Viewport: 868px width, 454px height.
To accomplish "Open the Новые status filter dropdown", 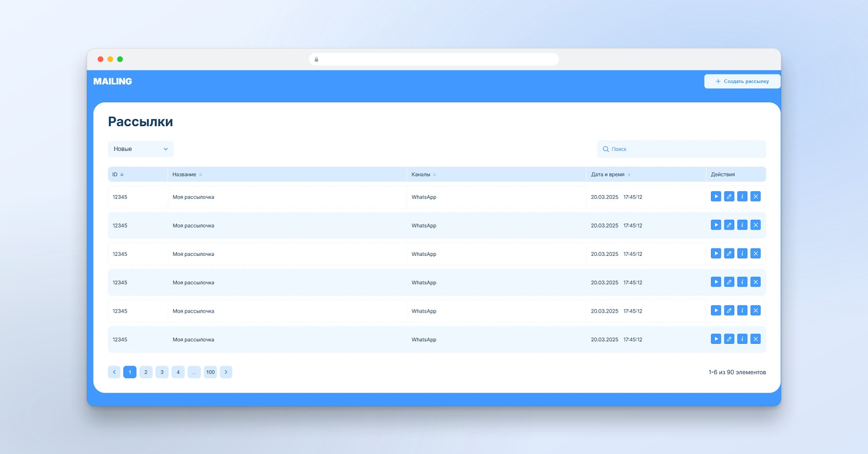I will pos(141,149).
